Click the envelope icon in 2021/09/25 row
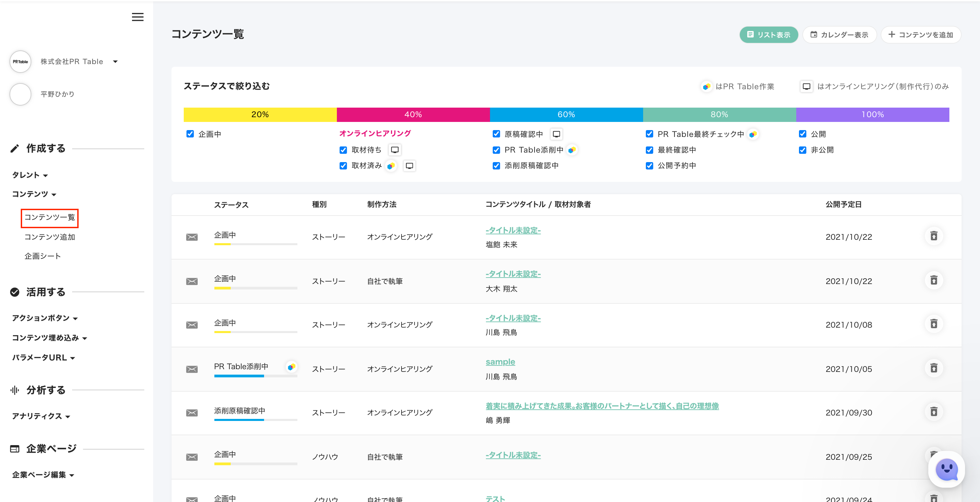980x502 pixels. click(x=192, y=457)
